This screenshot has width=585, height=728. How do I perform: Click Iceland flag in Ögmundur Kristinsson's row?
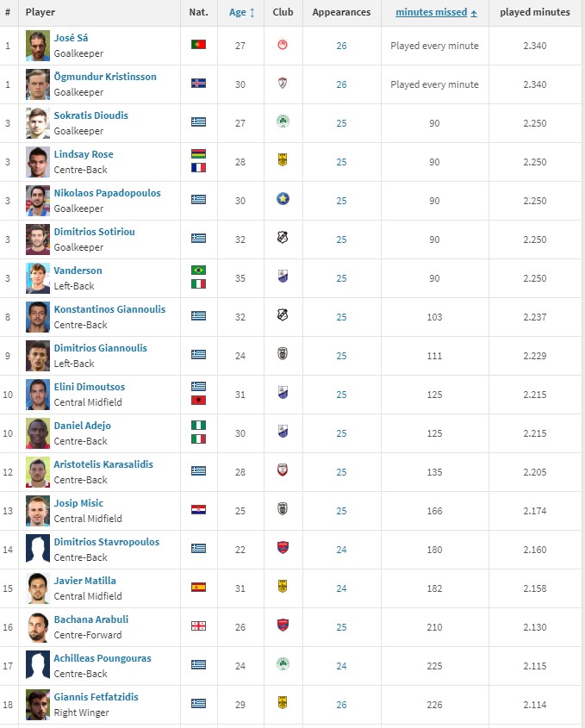pos(198,83)
